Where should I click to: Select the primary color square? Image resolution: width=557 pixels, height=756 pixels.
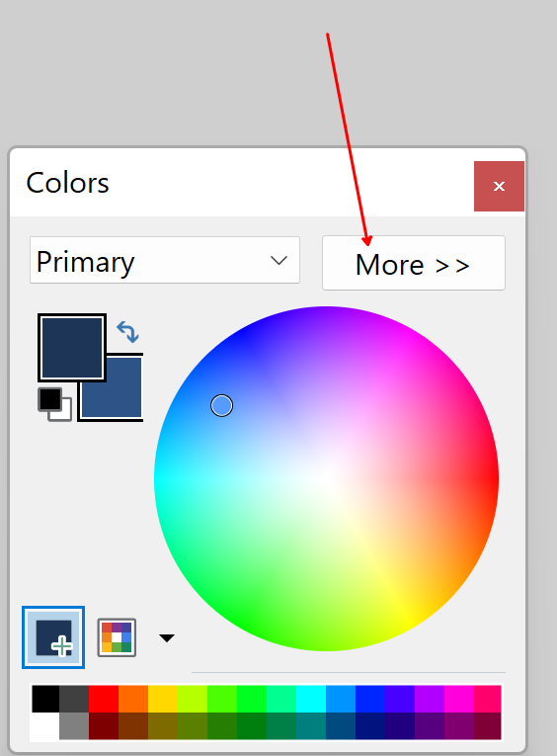72,347
